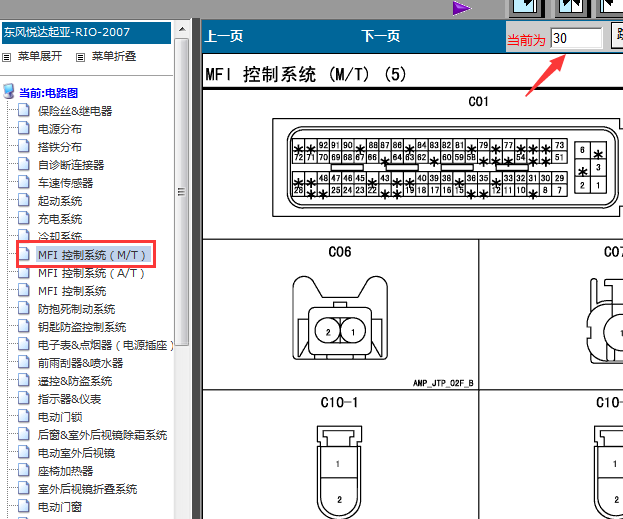Collapse all menus with 菜单折叠
623x519 pixels.
114,56
